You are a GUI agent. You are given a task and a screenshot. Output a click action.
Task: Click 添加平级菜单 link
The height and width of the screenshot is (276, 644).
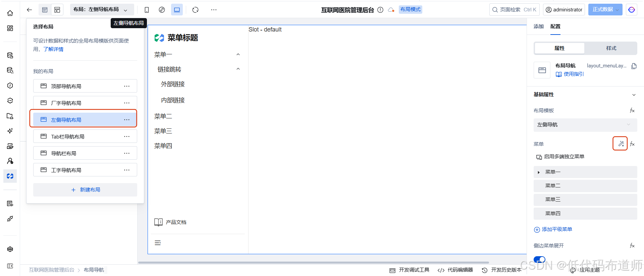[x=553, y=229]
